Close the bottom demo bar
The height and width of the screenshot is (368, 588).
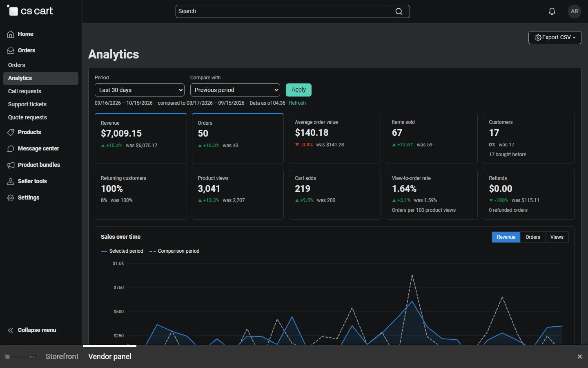click(580, 357)
